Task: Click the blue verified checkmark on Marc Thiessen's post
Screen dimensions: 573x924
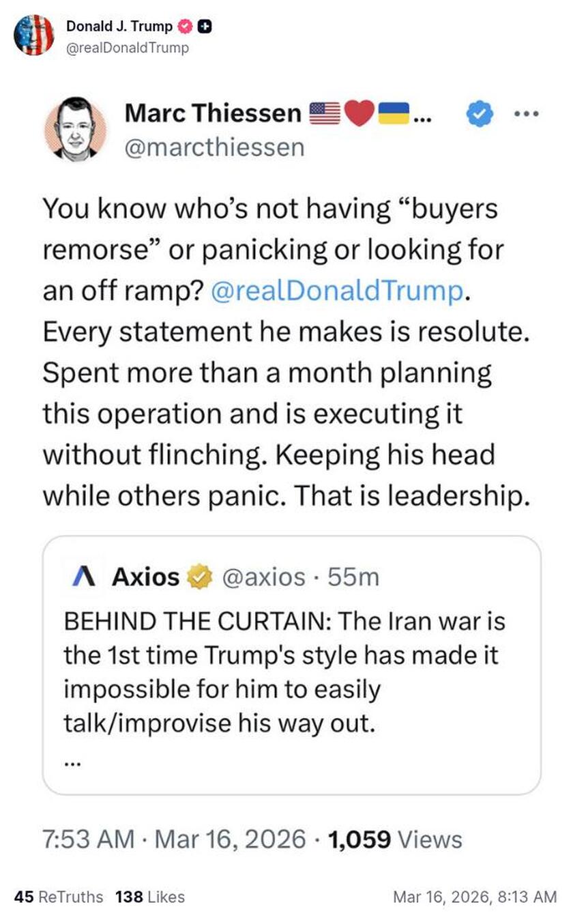Action: click(x=479, y=115)
